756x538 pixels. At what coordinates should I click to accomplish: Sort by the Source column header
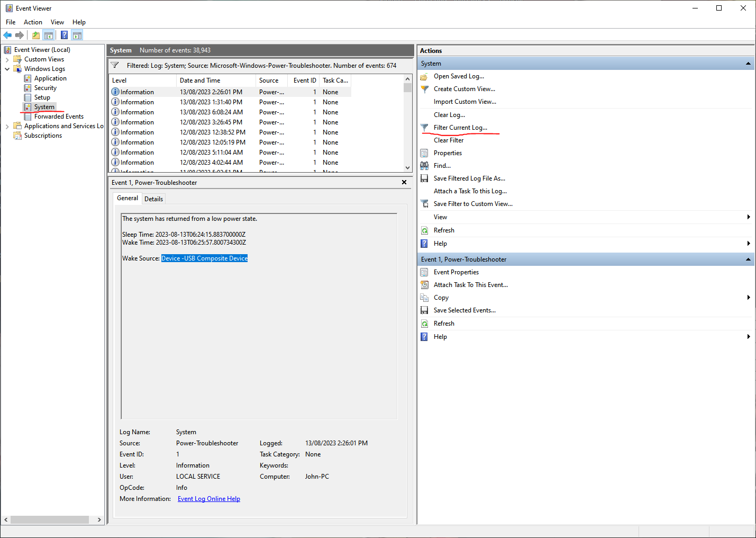tap(271, 80)
